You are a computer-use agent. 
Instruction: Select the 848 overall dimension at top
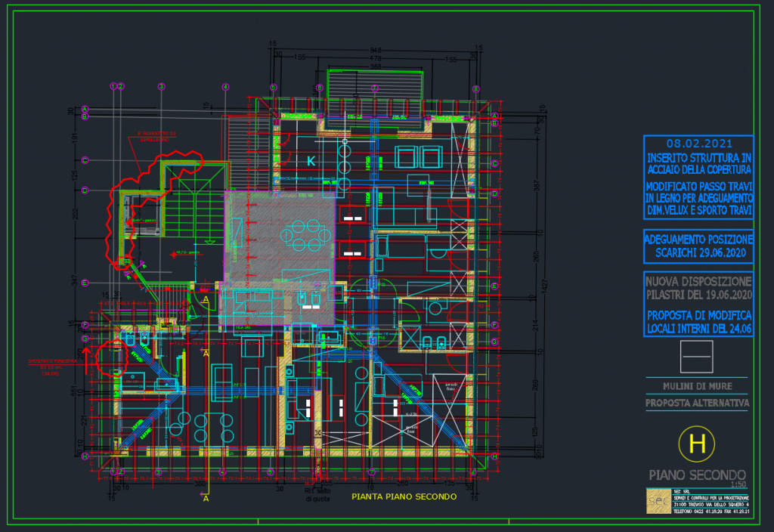pos(376,51)
